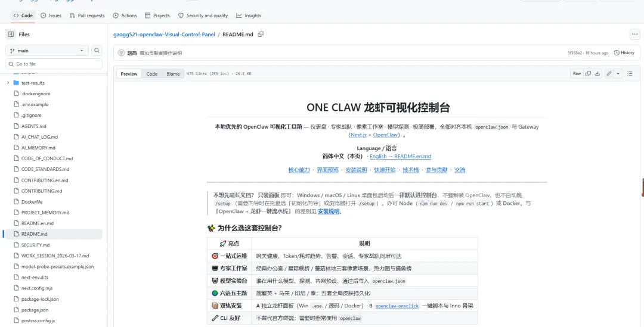Open the document outline icon
644x327 pixels.
click(x=630, y=73)
